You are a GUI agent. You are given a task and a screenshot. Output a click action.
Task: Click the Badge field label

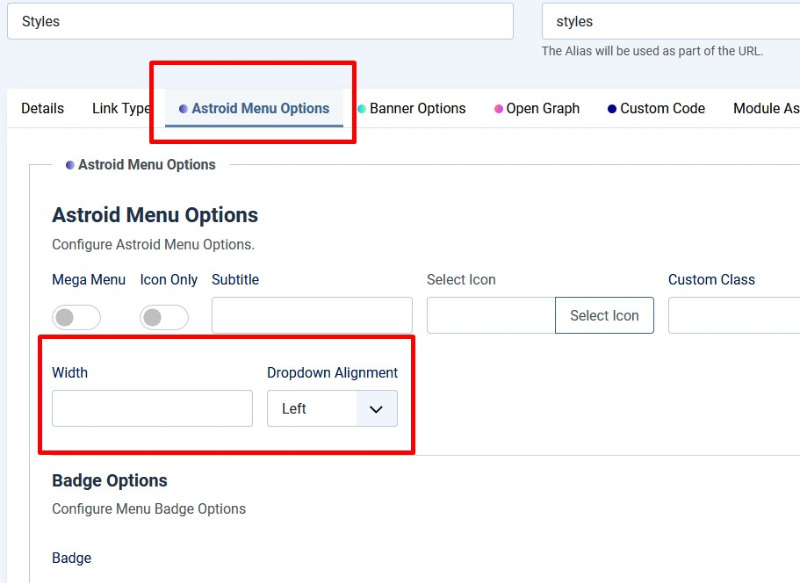point(71,558)
